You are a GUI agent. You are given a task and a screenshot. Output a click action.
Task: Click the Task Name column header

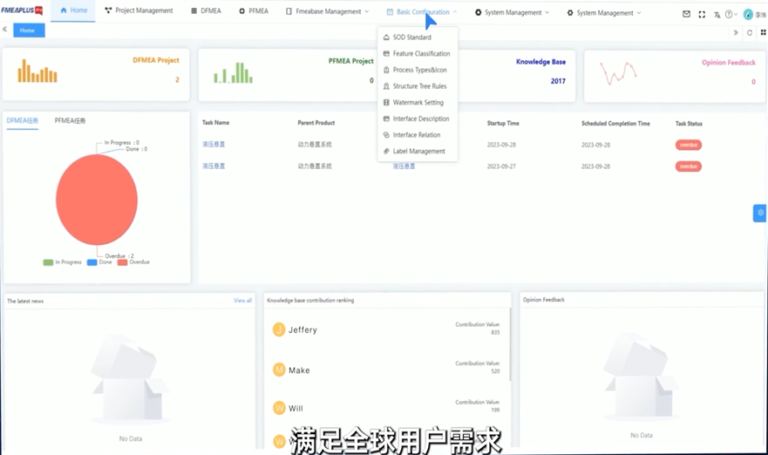click(x=216, y=122)
